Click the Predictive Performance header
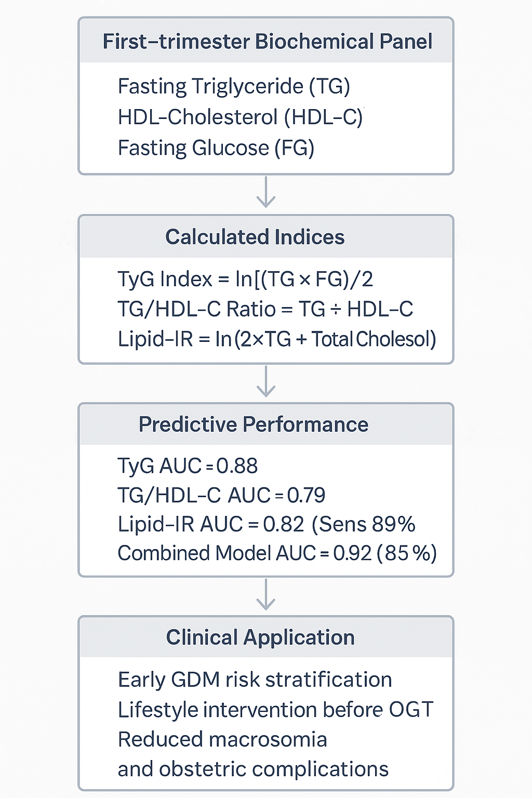This screenshot has width=532, height=798. (x=254, y=424)
